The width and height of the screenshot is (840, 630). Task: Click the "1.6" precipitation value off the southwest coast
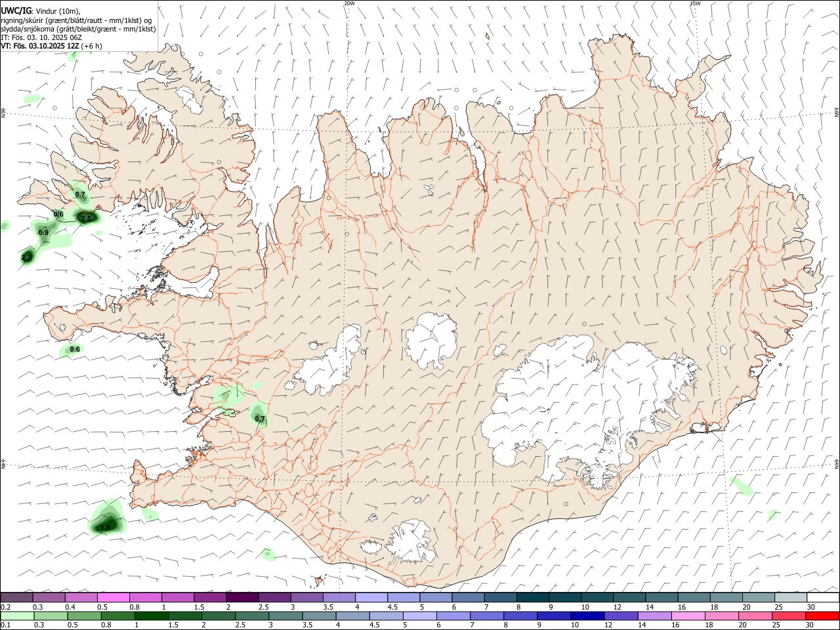105,527
